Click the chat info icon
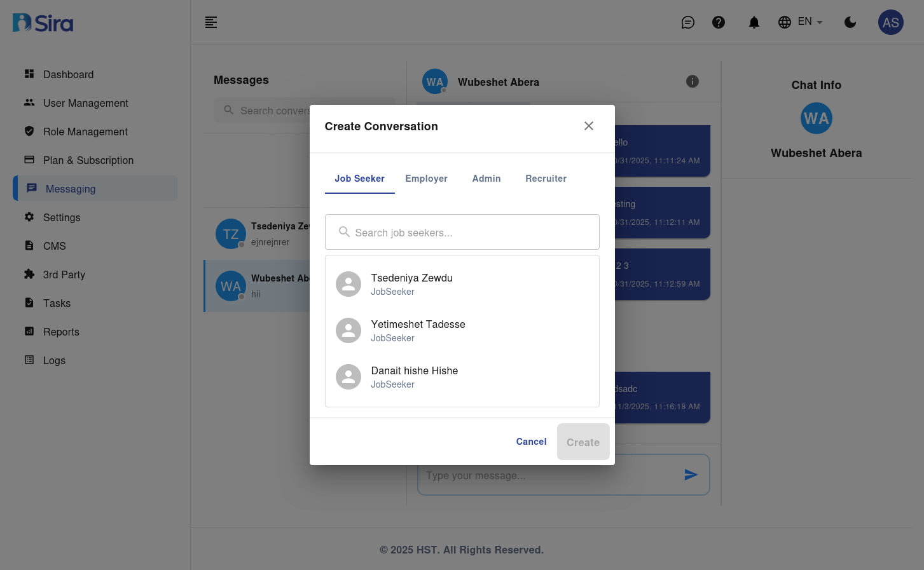This screenshot has height=570, width=924. pos(692,81)
